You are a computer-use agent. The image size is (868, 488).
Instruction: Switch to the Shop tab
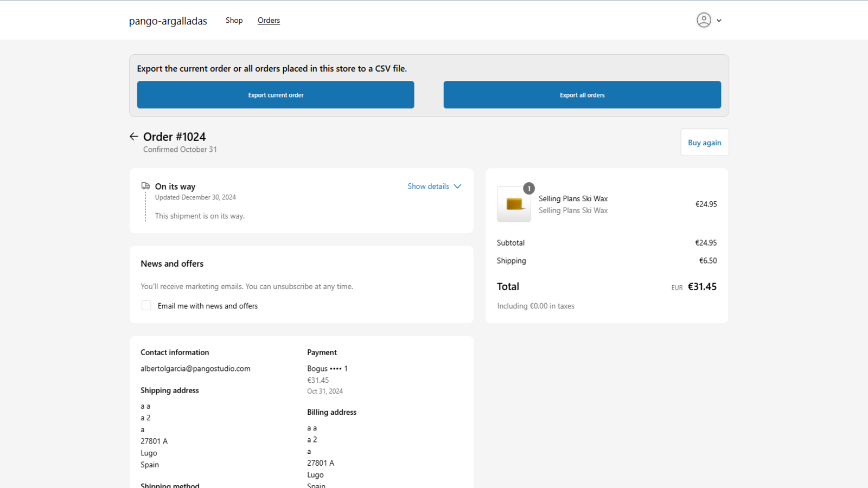234,20
